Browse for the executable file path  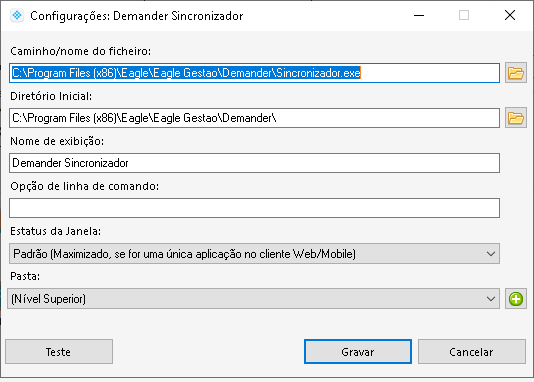coord(516,73)
